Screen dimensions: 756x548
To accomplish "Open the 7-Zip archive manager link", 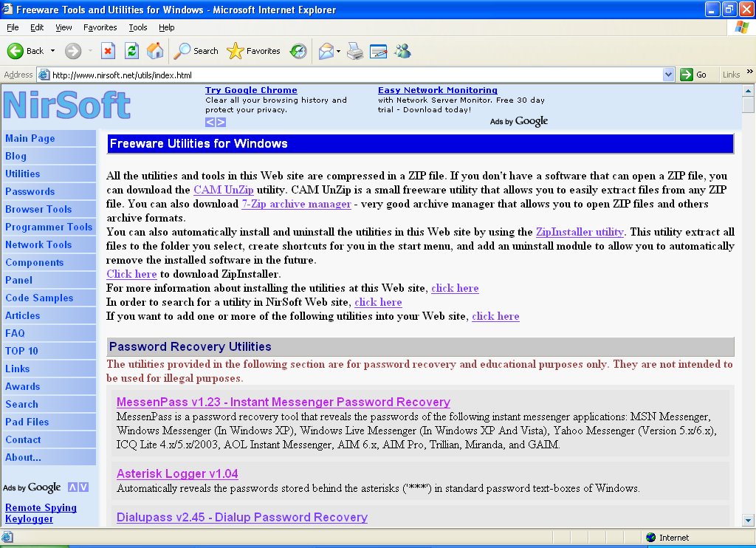I will click(296, 204).
